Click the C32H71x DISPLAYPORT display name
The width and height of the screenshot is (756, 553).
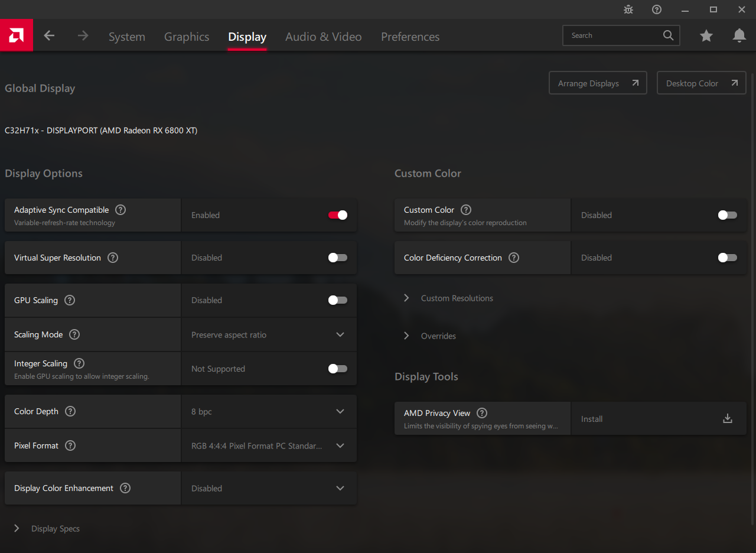[x=101, y=131]
